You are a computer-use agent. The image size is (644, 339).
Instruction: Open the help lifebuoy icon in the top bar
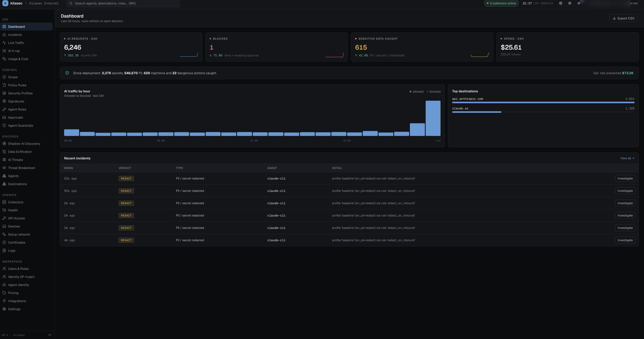click(561, 3)
